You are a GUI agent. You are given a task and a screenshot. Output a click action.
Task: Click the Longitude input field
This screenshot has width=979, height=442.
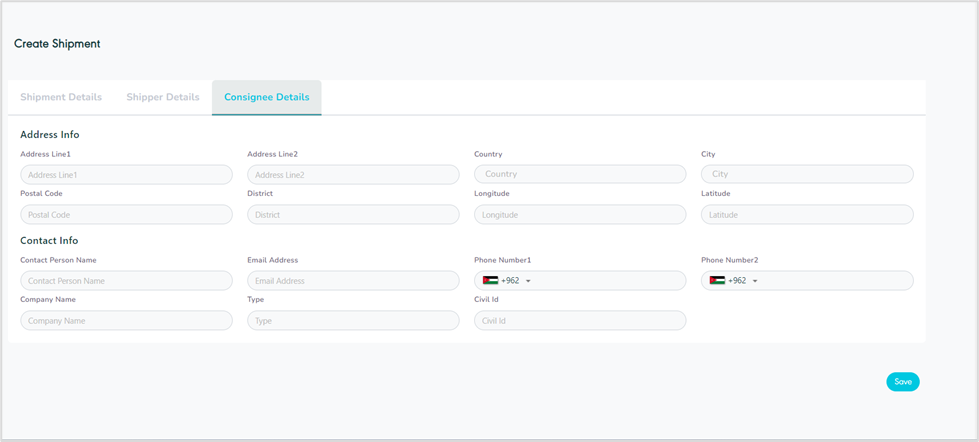tap(580, 215)
